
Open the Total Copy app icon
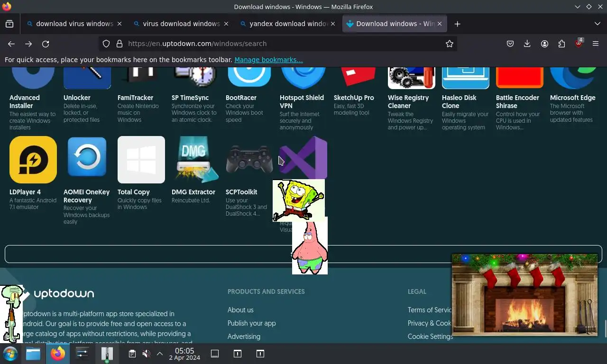tap(141, 160)
